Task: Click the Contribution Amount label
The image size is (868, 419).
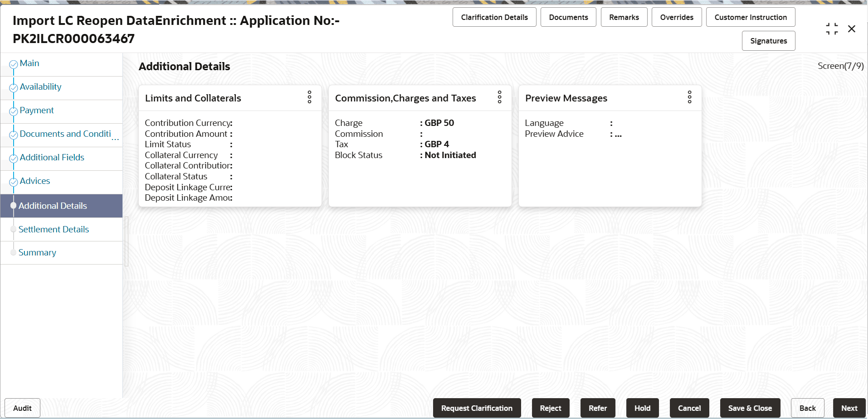Action: coord(186,134)
